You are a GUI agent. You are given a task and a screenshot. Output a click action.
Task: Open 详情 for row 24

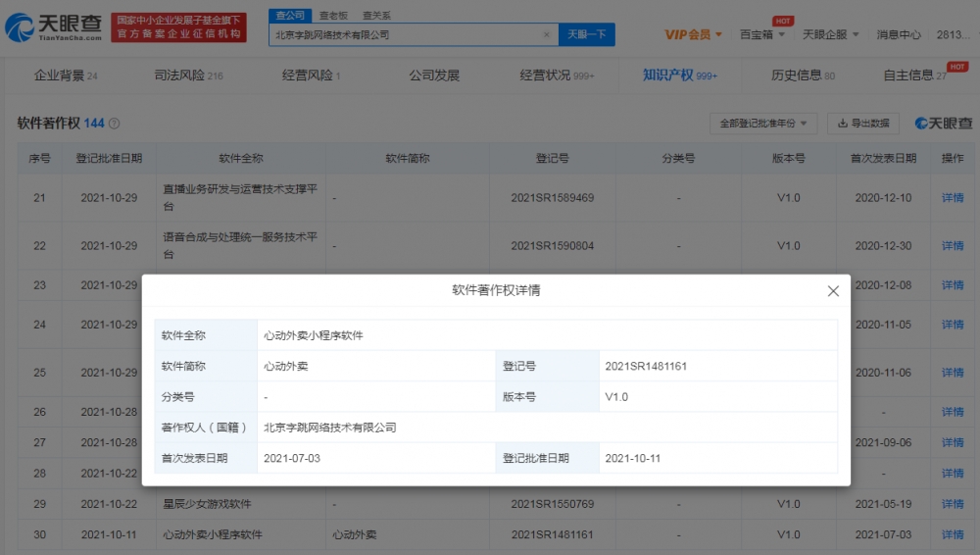[953, 325]
